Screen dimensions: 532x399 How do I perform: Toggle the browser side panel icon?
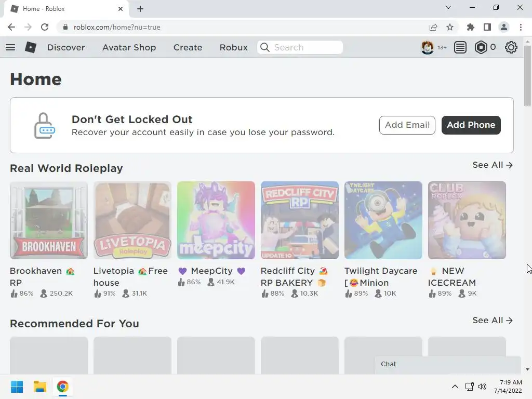(x=487, y=27)
